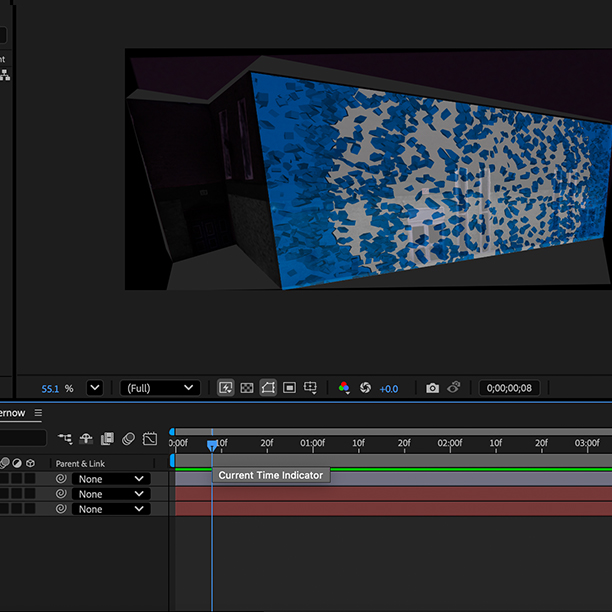Click the Parent & Link column header

point(80,464)
